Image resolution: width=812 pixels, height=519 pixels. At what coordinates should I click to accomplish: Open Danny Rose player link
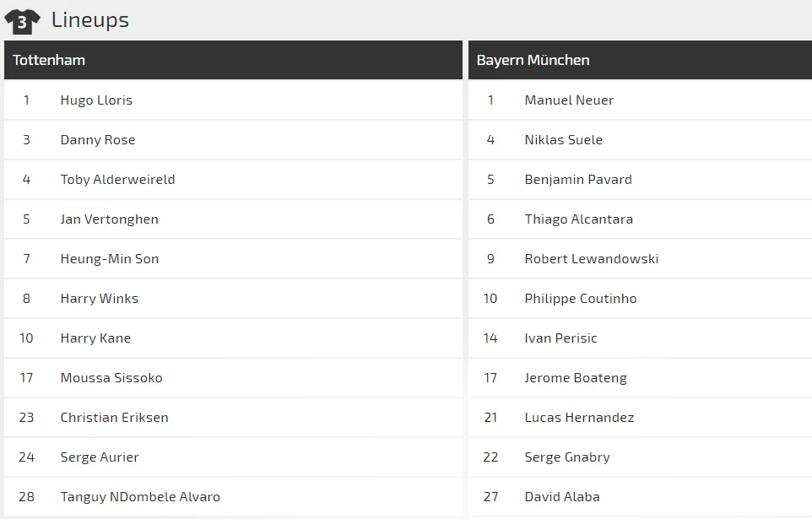pyautogui.click(x=98, y=140)
